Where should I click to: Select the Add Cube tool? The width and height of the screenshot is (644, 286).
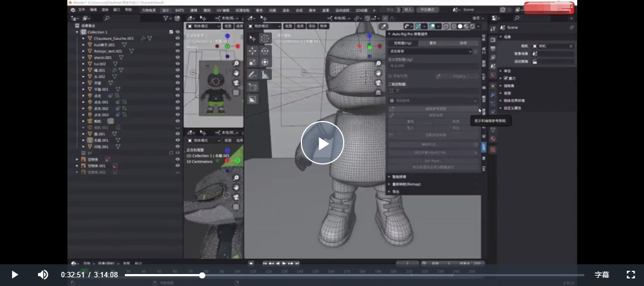pos(252,87)
